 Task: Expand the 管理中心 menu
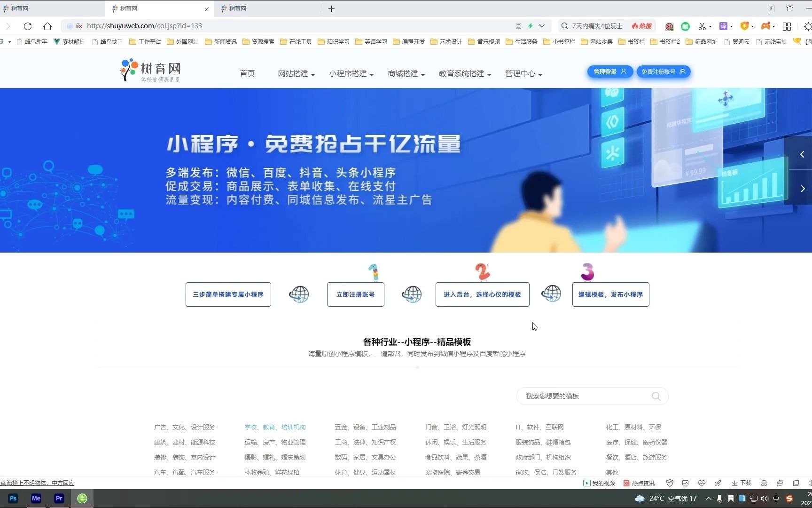[523, 73]
